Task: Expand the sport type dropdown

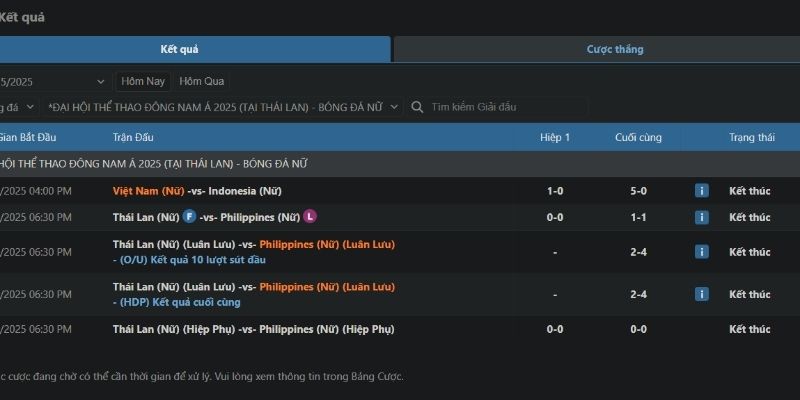Action: pos(30,107)
